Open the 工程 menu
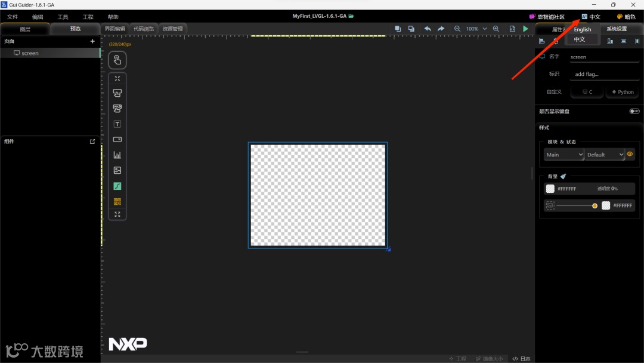 point(88,17)
